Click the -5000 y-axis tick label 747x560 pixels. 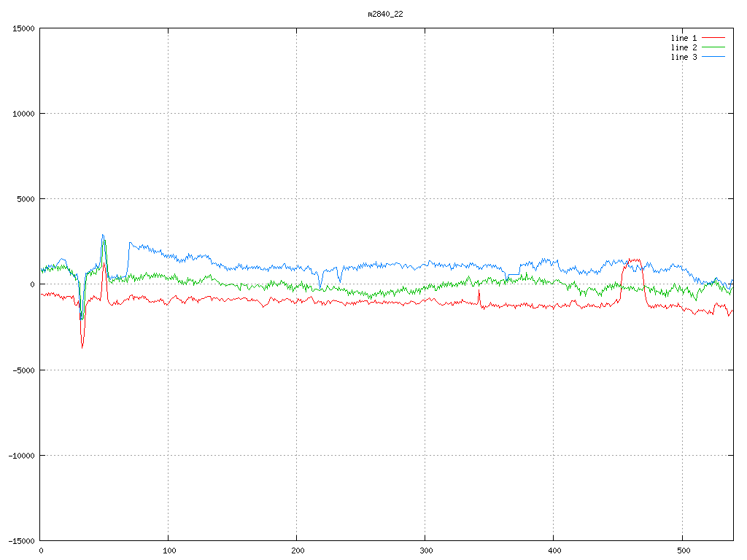(23, 370)
